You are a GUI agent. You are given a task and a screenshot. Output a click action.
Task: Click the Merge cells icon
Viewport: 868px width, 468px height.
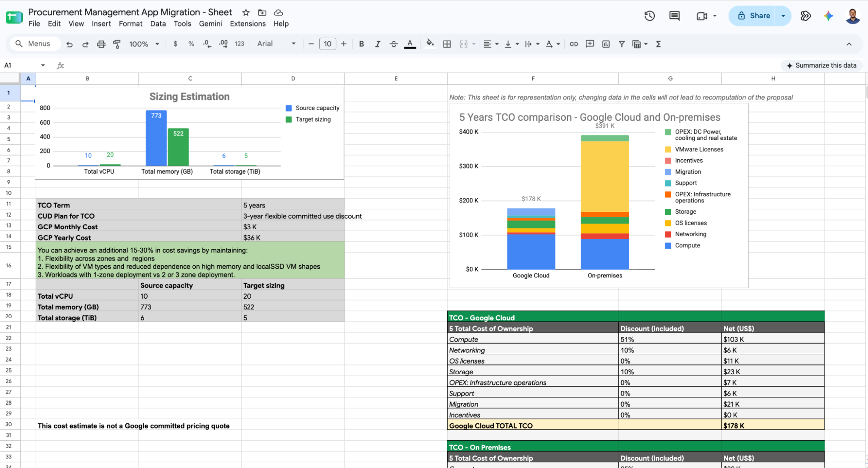coord(464,44)
